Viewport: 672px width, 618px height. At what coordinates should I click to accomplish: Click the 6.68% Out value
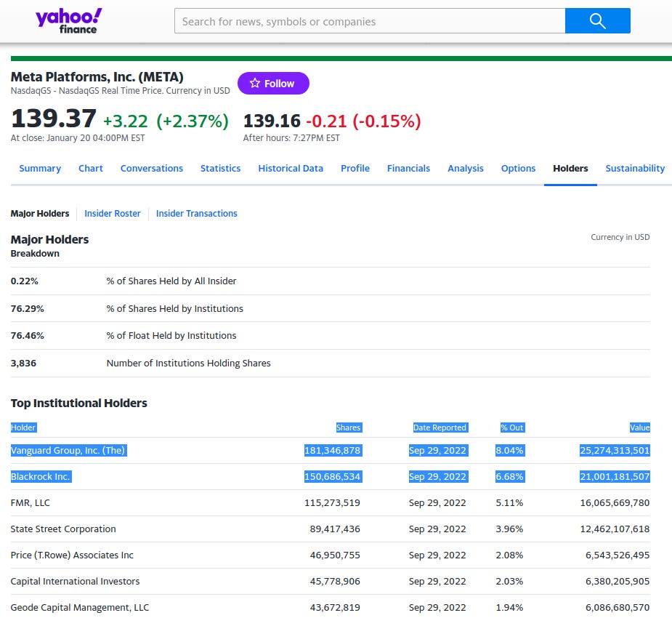(510, 476)
